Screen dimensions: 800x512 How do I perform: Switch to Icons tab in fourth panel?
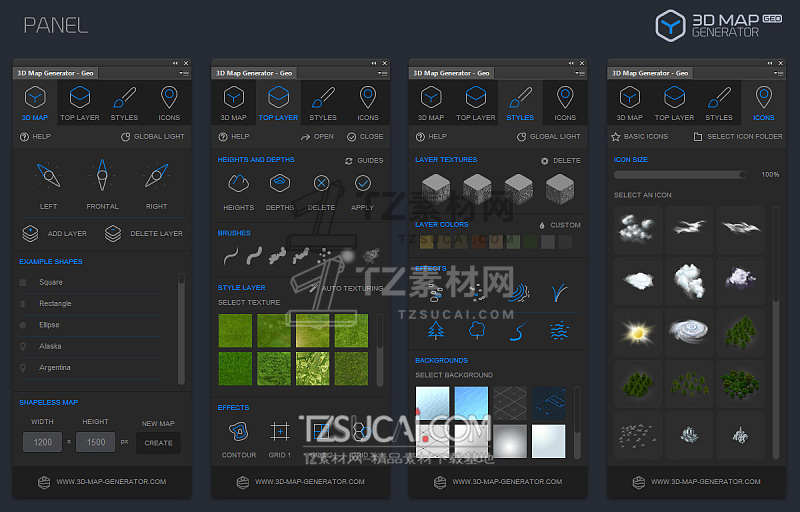tap(763, 103)
